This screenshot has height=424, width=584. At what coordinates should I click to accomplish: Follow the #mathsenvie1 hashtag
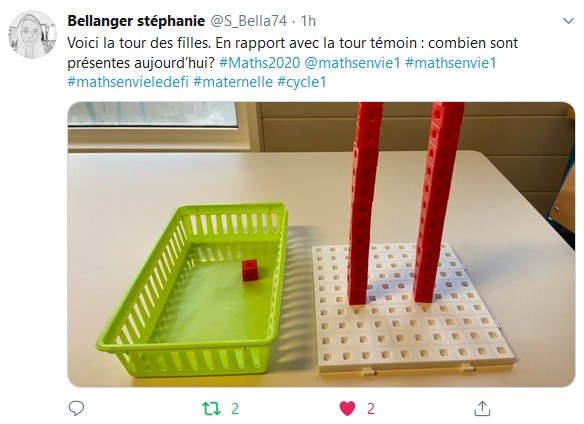point(451,63)
